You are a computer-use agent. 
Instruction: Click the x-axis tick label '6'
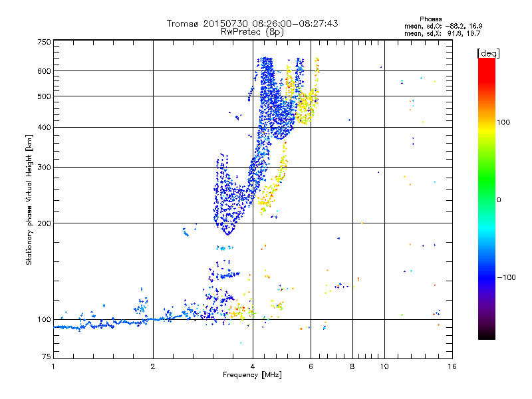[311, 366]
